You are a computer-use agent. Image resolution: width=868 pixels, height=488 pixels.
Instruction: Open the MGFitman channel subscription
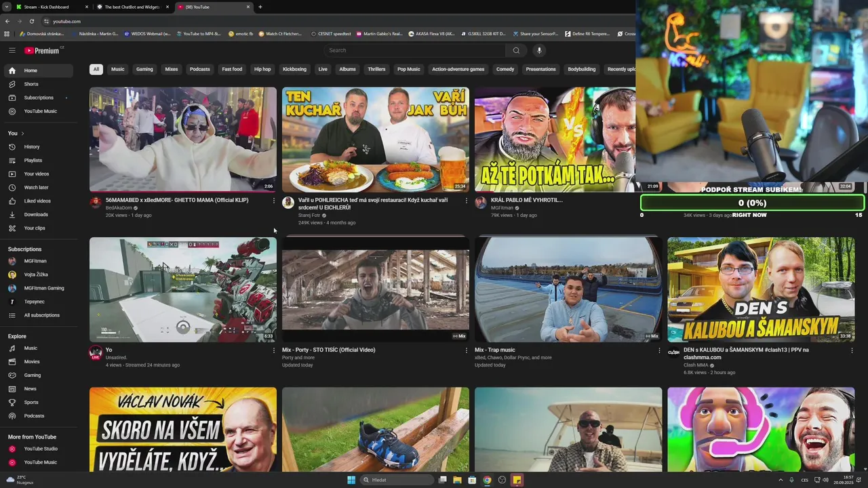point(40,261)
